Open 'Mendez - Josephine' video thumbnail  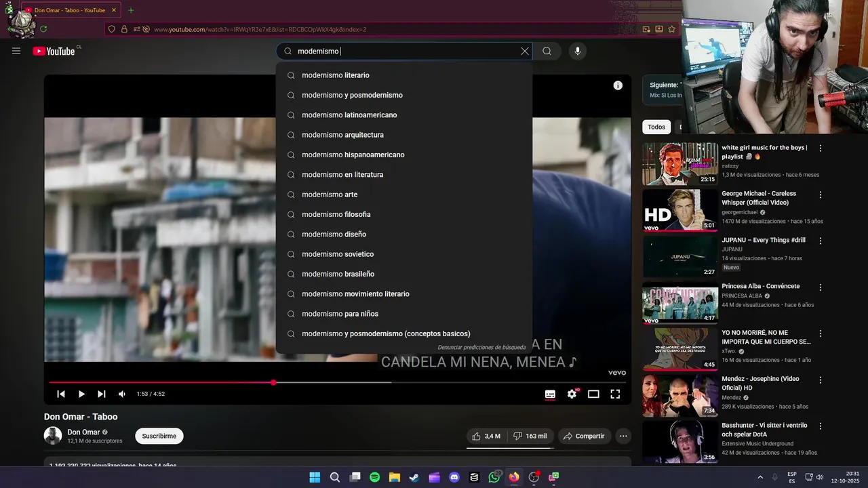pos(680,395)
